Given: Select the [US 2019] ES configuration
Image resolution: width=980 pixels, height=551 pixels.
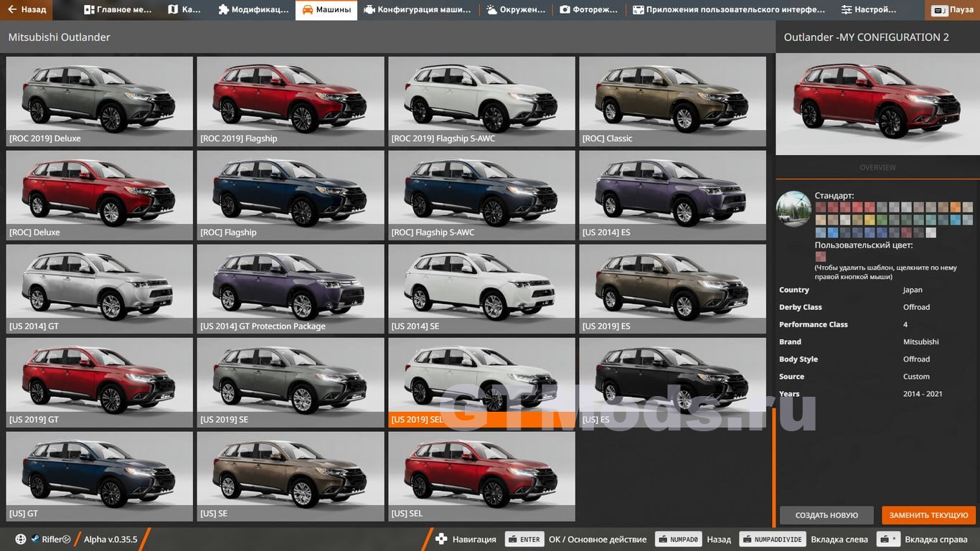Looking at the screenshot, I should pos(673,289).
